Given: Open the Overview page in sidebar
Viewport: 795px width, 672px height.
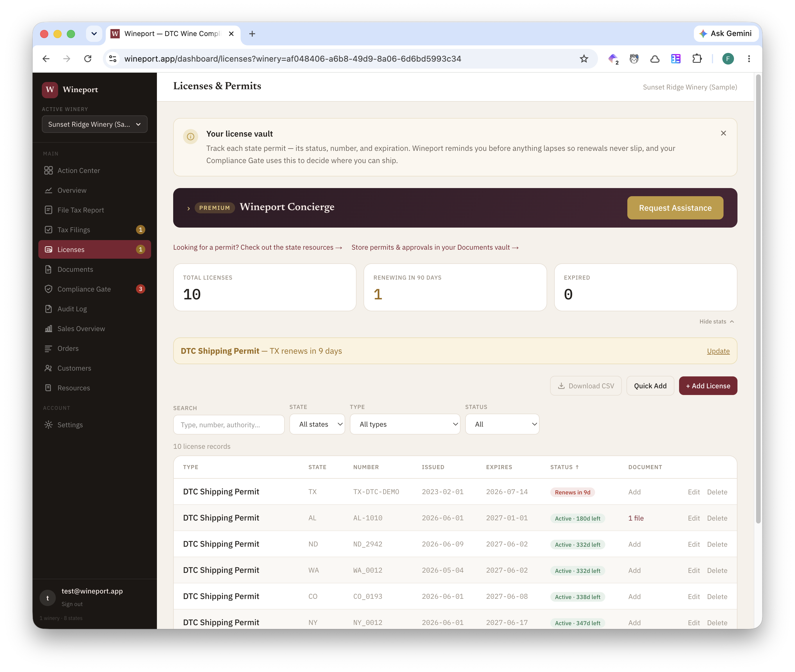Looking at the screenshot, I should click(94, 190).
